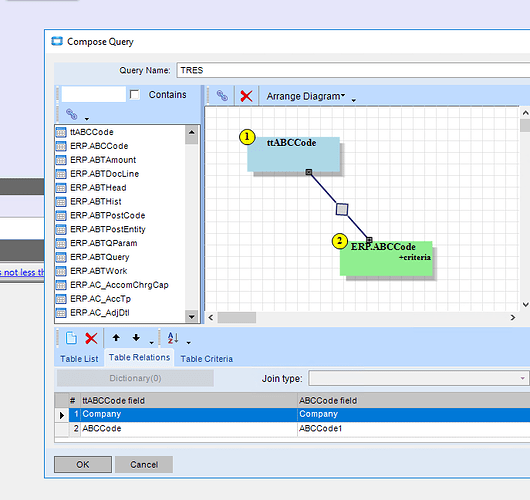Expand the dropdown arrow beside the sort icon
Screen dimensions: 530x500
click(189, 342)
